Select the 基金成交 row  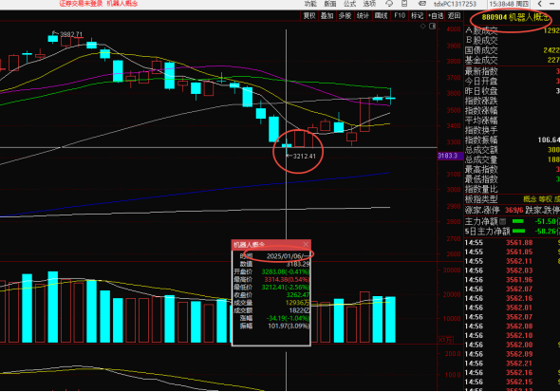[x=513, y=60]
